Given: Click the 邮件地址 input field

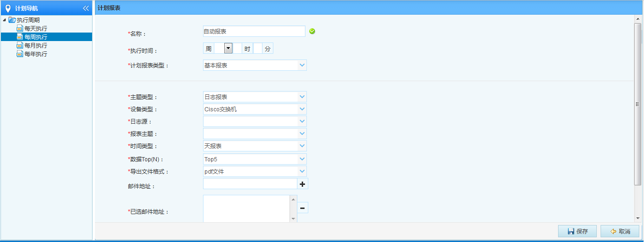Looking at the screenshot, I should pyautogui.click(x=250, y=184).
